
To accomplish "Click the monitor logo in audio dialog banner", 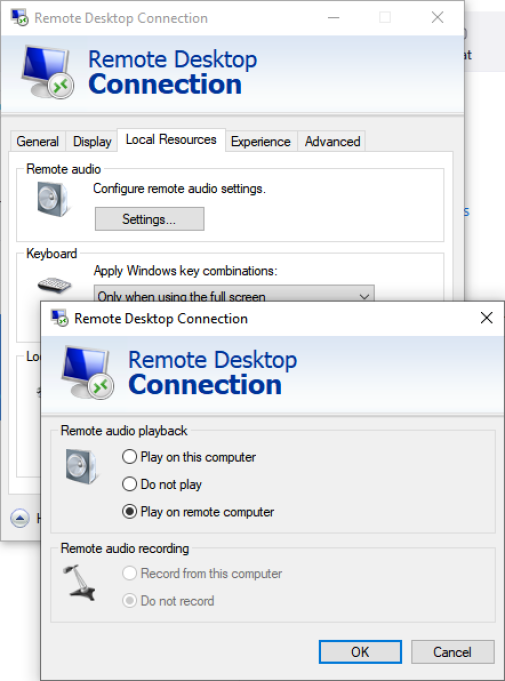I will [88, 372].
